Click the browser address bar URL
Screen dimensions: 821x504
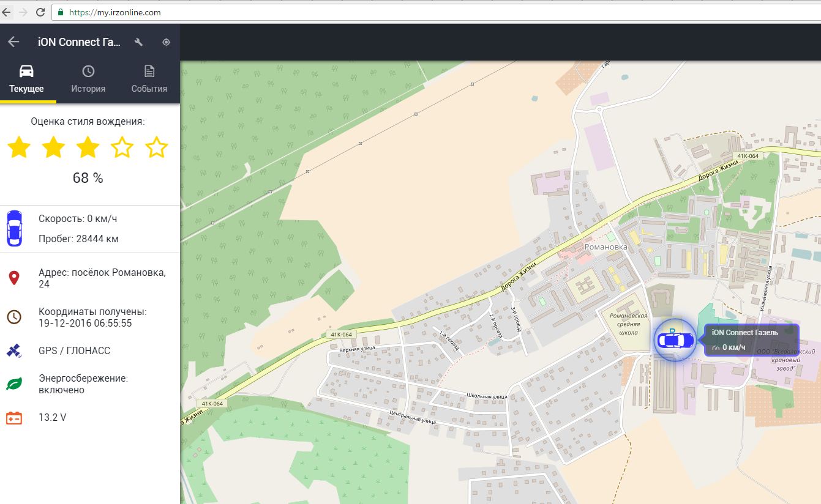click(x=115, y=12)
